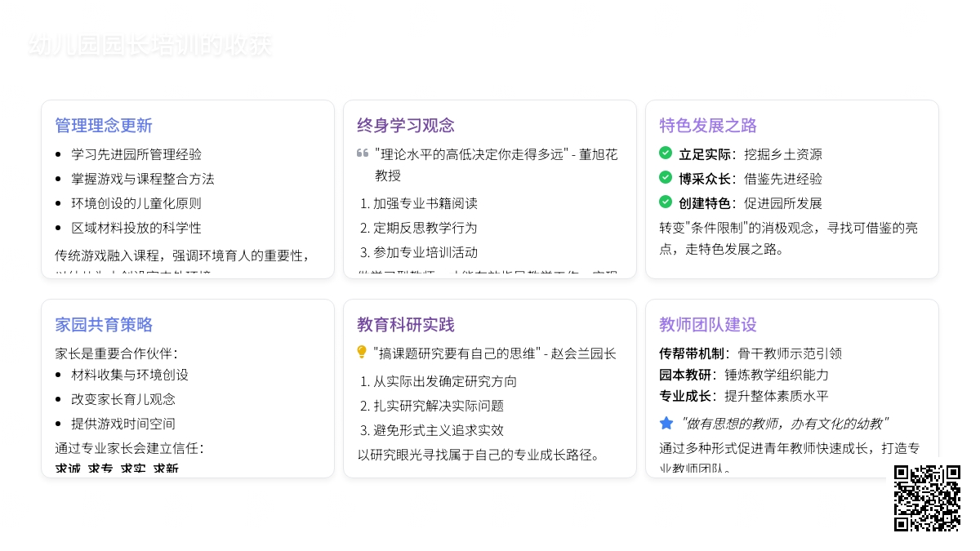
Task: Select list item 加强专业书籍阅读
Action: pyautogui.click(x=425, y=203)
